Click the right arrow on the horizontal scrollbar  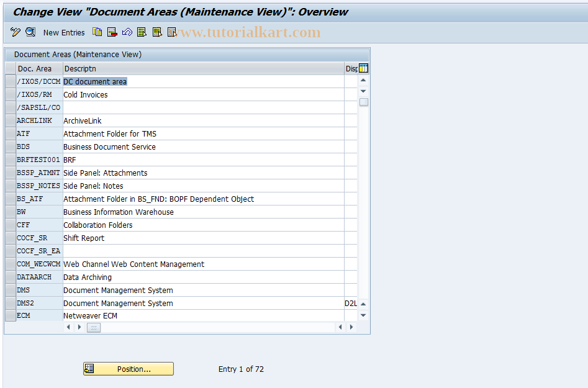(351, 326)
